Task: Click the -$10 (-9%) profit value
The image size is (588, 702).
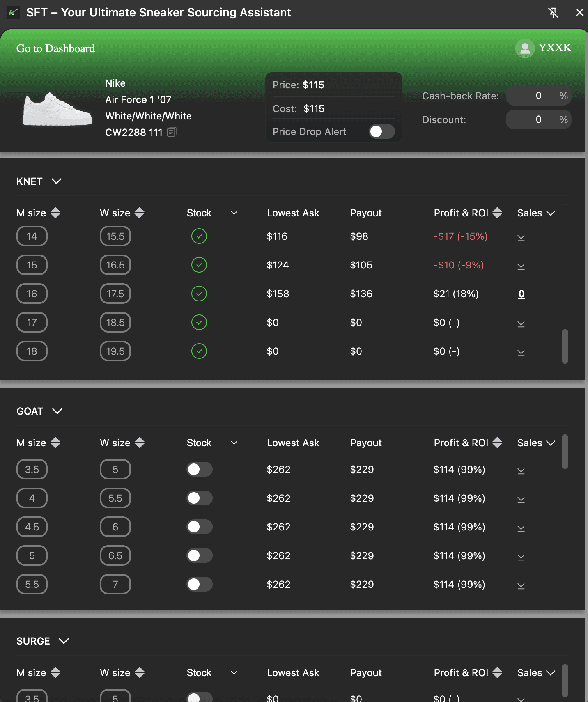Action: pos(459,265)
